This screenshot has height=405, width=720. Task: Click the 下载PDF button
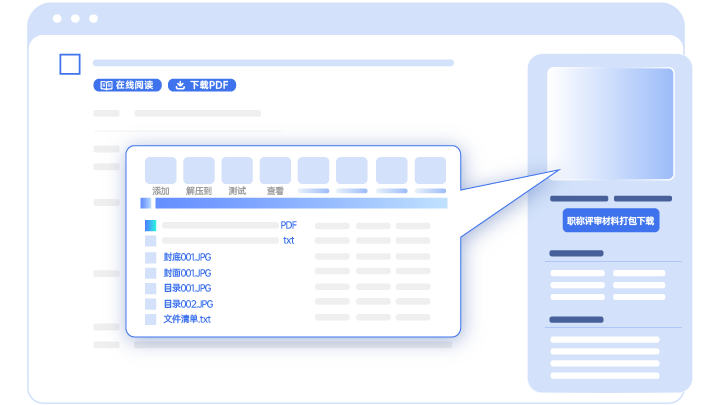click(201, 85)
